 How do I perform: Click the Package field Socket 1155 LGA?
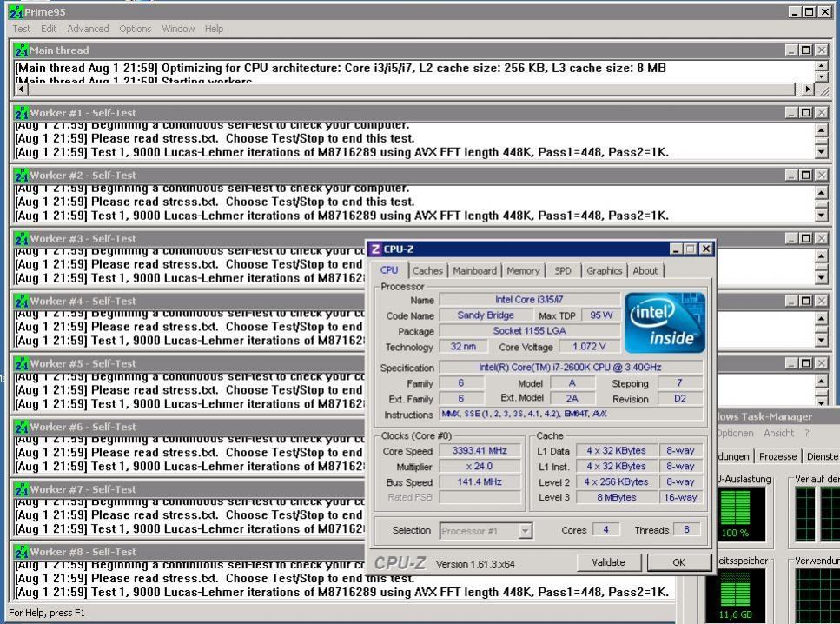(x=529, y=331)
